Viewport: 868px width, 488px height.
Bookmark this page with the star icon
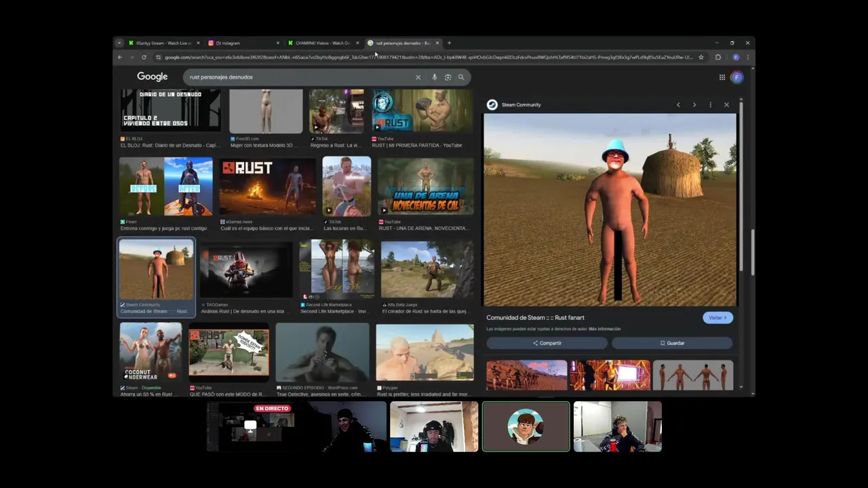coord(701,57)
